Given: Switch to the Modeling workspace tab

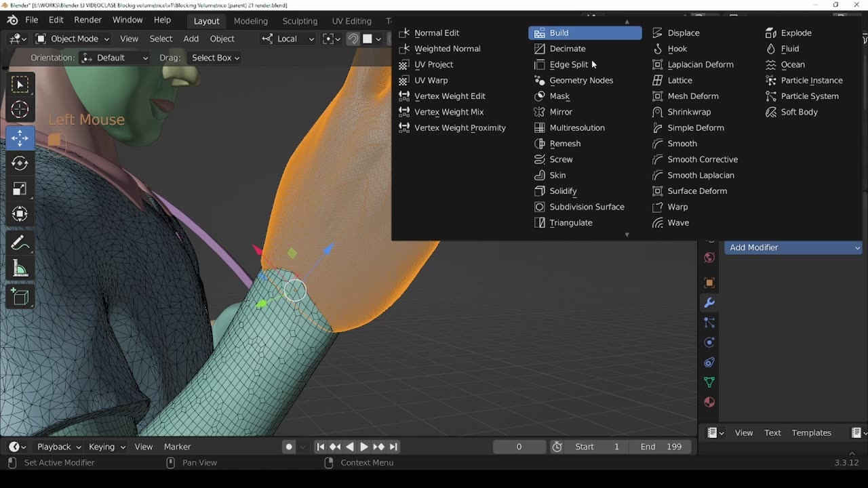Looking at the screenshot, I should coord(251,21).
